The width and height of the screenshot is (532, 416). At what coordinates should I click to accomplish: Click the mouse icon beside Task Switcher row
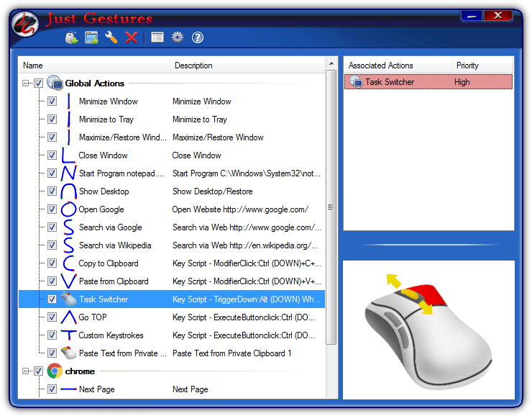(68, 299)
